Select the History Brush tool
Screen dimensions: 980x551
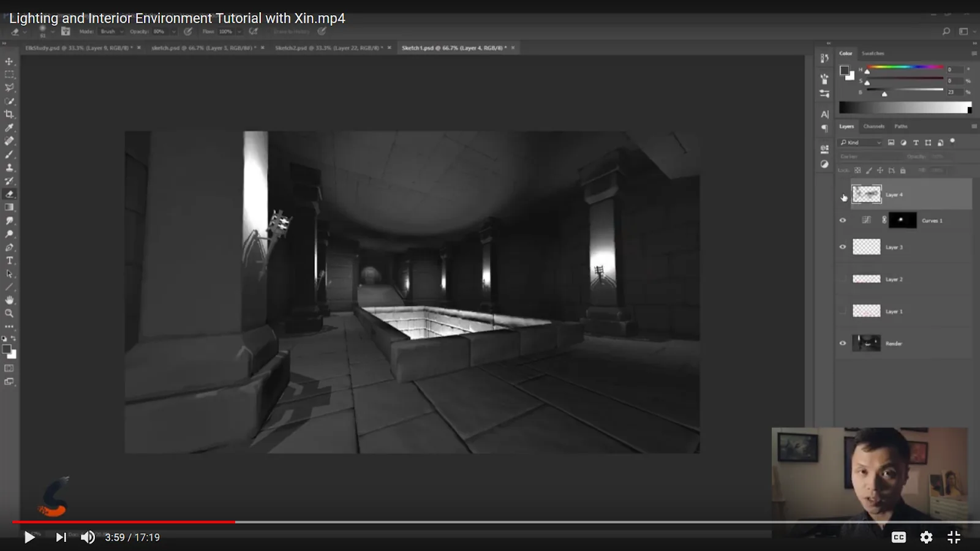coord(9,181)
